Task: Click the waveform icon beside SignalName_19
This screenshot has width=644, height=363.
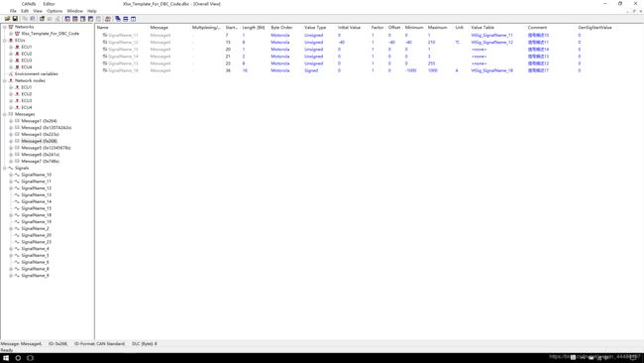Action: (17, 221)
